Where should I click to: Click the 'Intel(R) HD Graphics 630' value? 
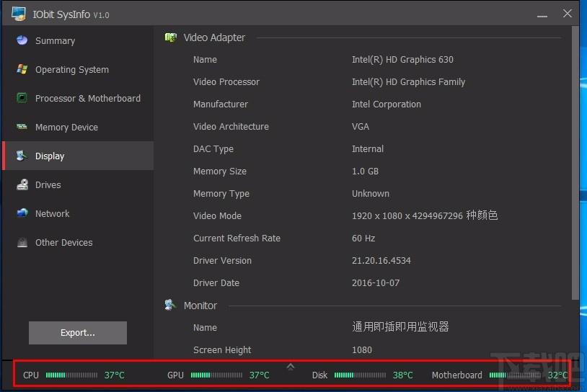click(402, 60)
